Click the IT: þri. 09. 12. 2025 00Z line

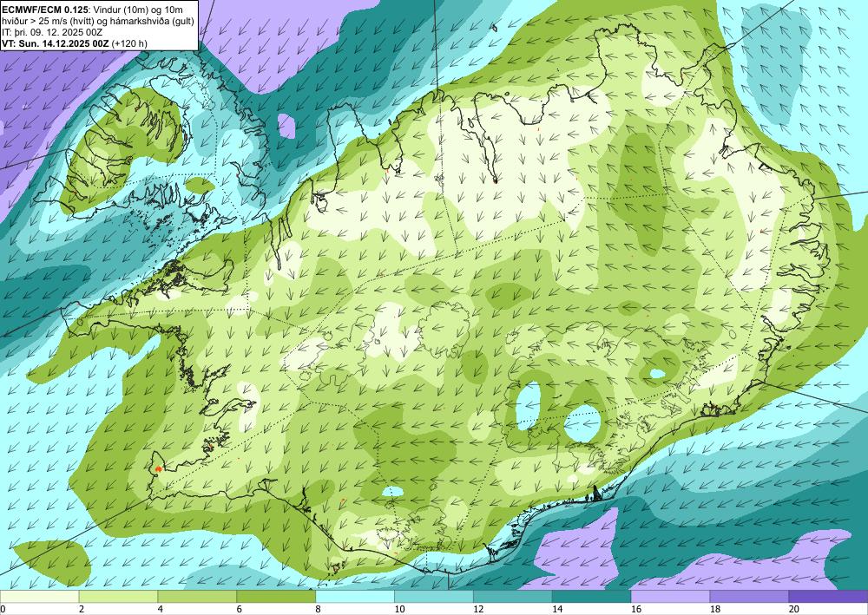[x=52, y=32]
